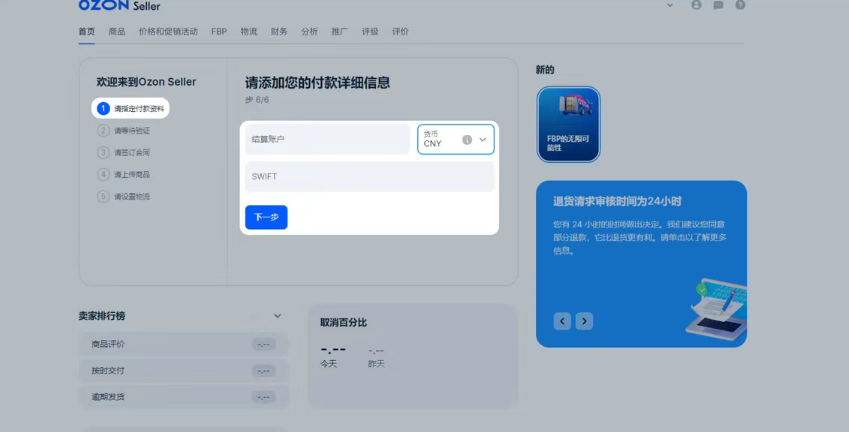The height and width of the screenshot is (432, 849).
Task: Click the 步 6/6 step indicator
Action: point(257,100)
